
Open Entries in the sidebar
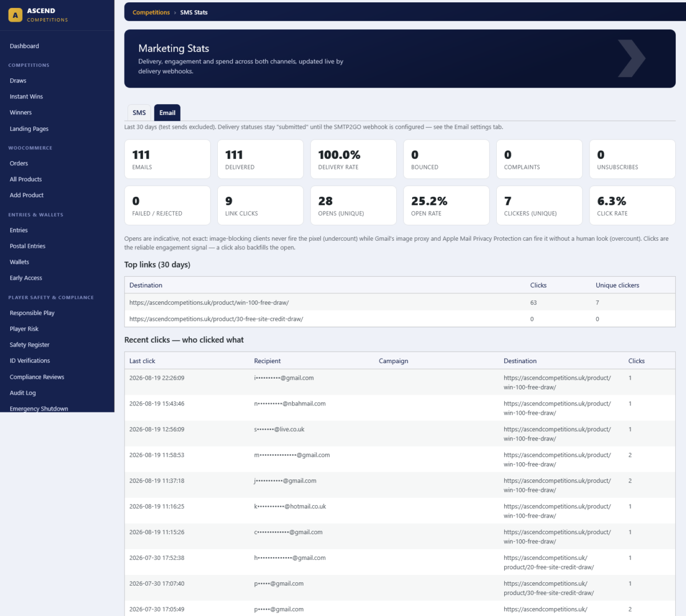[19, 230]
